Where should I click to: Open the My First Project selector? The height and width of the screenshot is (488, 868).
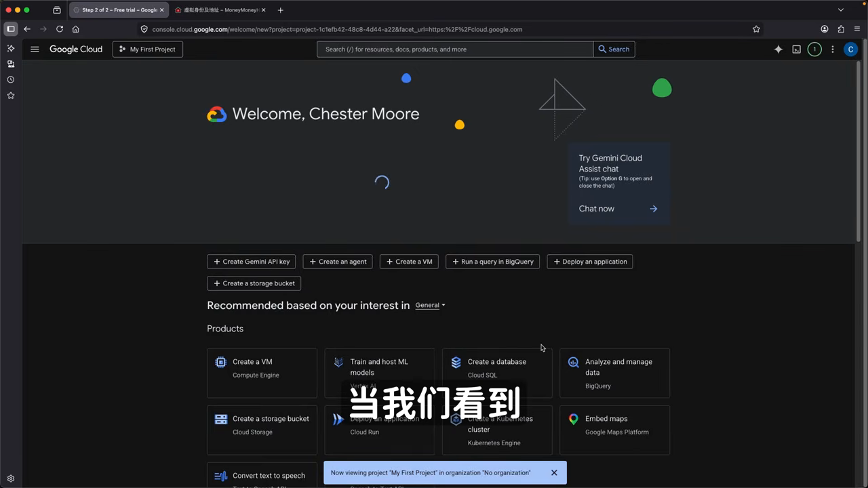click(147, 49)
